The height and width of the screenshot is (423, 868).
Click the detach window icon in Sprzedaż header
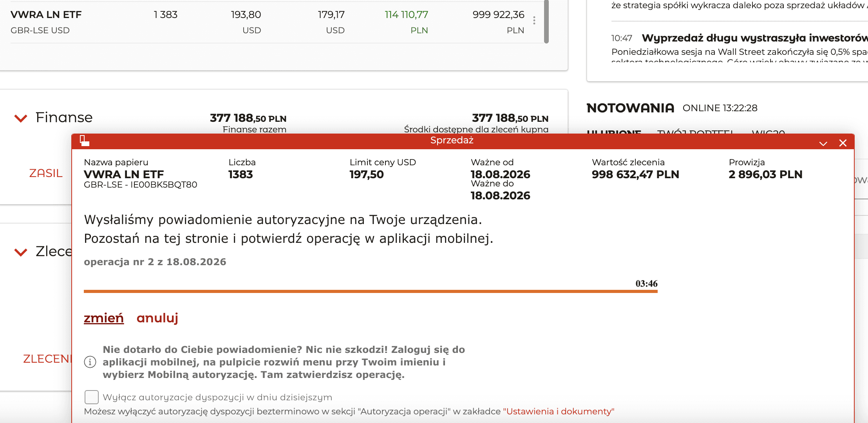click(x=85, y=141)
